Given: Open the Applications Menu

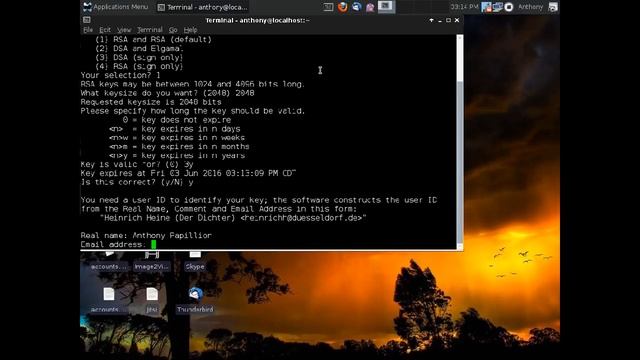Looking at the screenshot, I should tap(116, 7).
